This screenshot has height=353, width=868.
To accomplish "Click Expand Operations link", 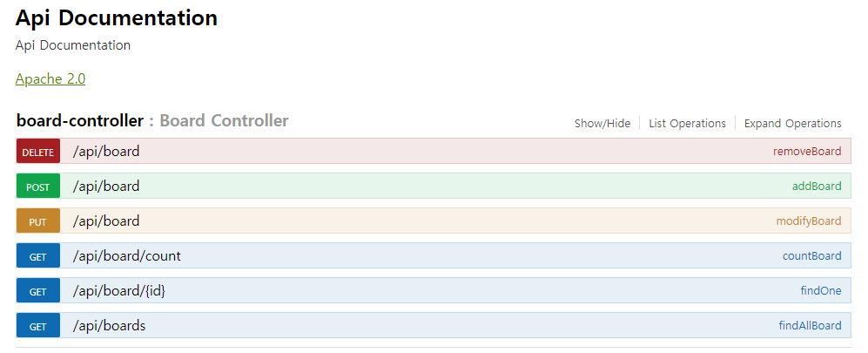I will coord(792,123).
